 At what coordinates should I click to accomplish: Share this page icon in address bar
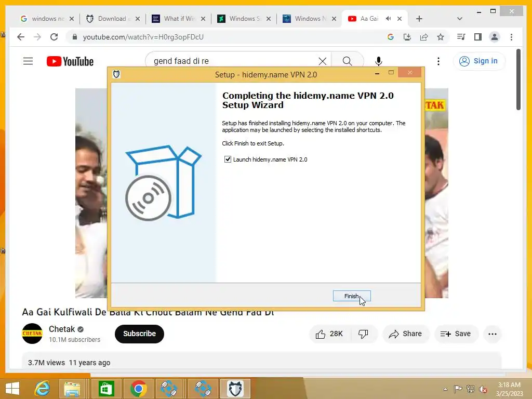pyautogui.click(x=424, y=37)
